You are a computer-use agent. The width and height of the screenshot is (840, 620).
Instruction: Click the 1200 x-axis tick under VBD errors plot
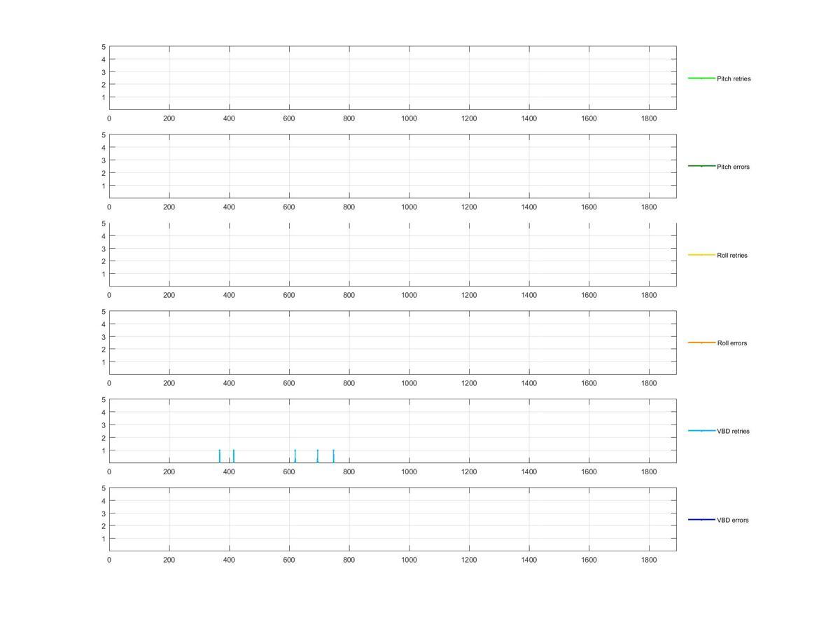469,560
